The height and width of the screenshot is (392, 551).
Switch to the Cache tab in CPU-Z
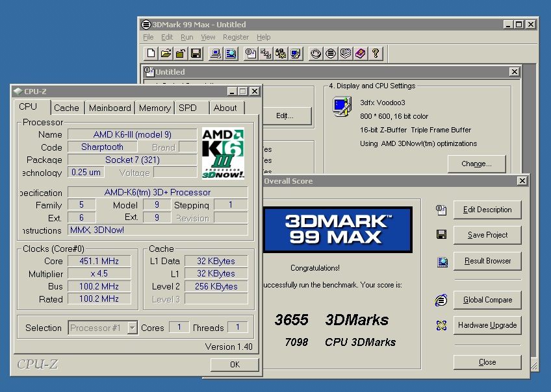67,108
